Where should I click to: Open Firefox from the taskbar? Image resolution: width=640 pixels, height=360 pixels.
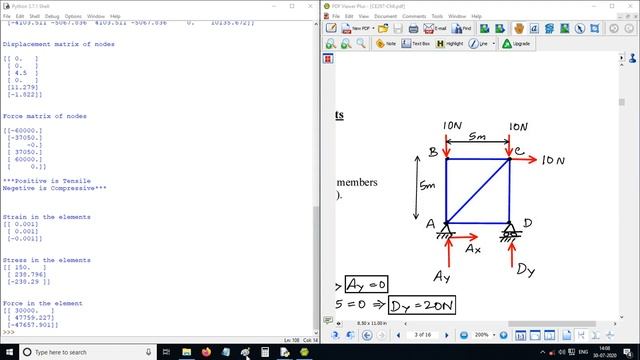206,352
